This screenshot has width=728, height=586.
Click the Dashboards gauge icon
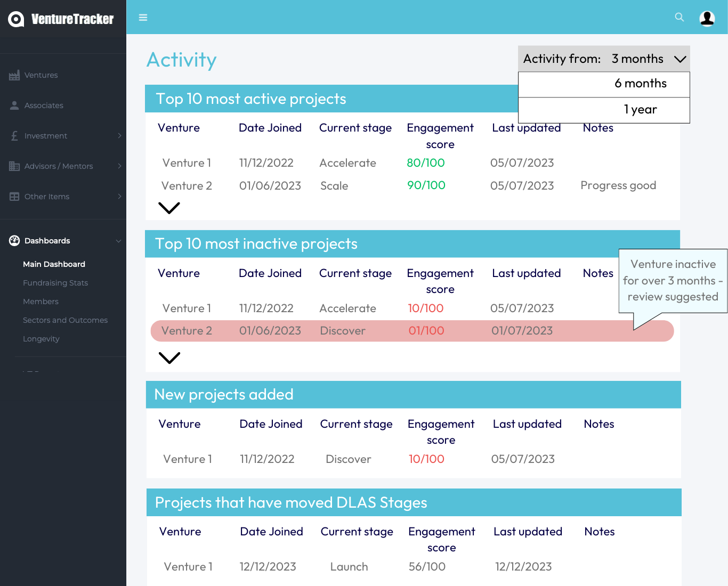click(14, 241)
